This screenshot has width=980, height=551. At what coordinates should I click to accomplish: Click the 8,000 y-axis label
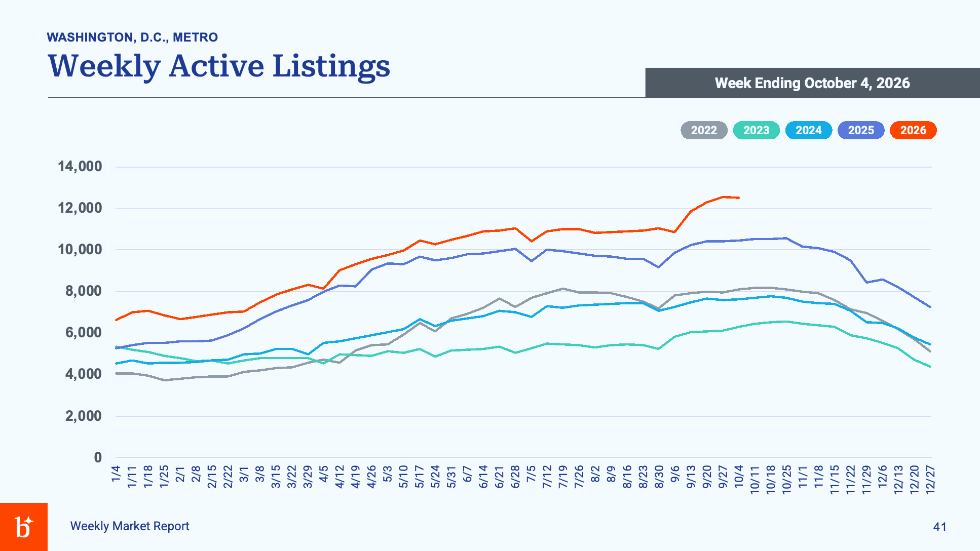[84, 291]
